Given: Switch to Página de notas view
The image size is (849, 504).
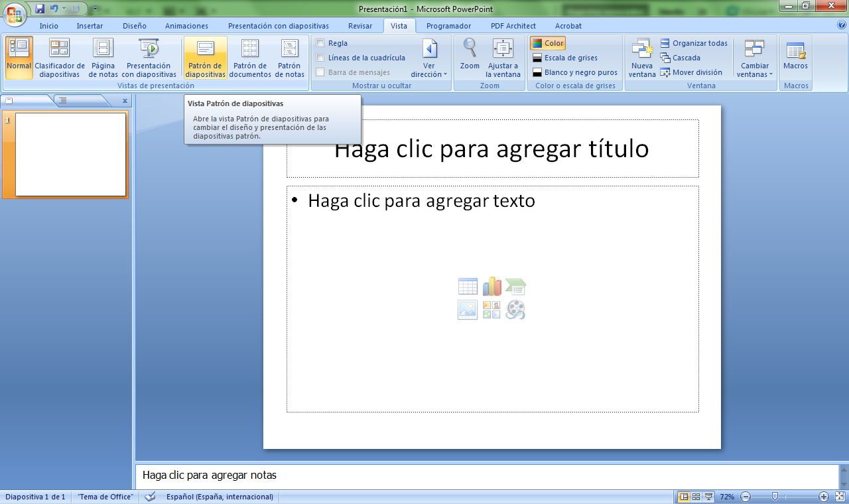Looking at the screenshot, I should tap(103, 58).
